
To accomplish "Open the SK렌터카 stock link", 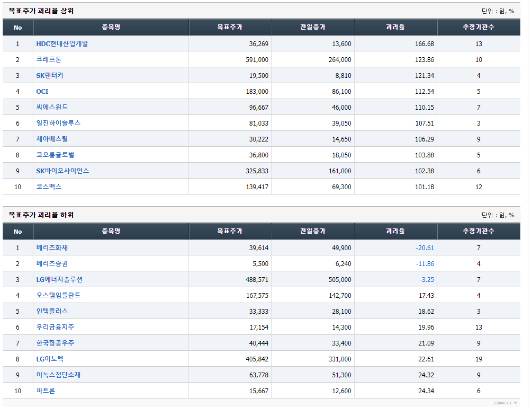I will pos(50,75).
